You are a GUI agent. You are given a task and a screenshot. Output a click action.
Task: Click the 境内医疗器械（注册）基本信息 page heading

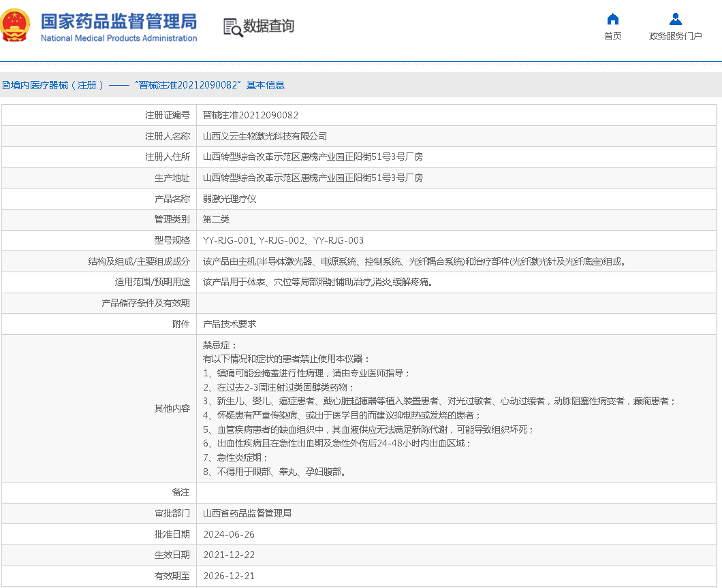144,85
